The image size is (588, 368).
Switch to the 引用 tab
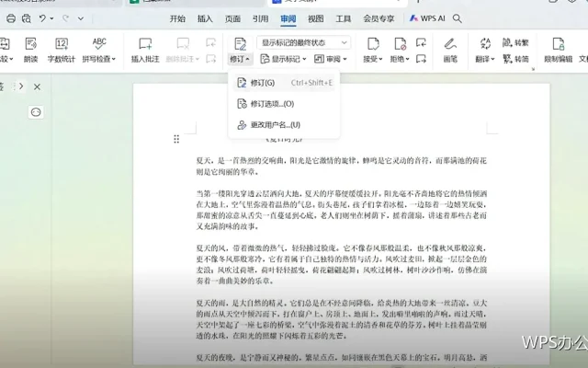(260, 18)
